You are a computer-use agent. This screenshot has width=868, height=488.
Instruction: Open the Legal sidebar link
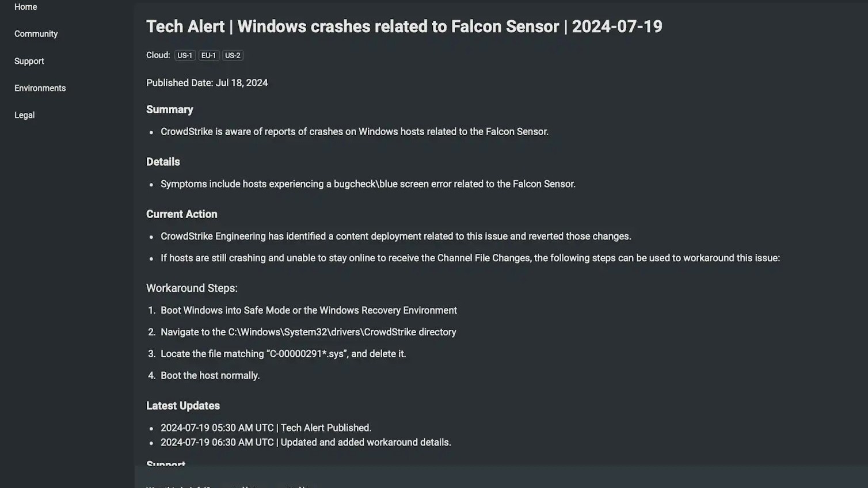24,115
